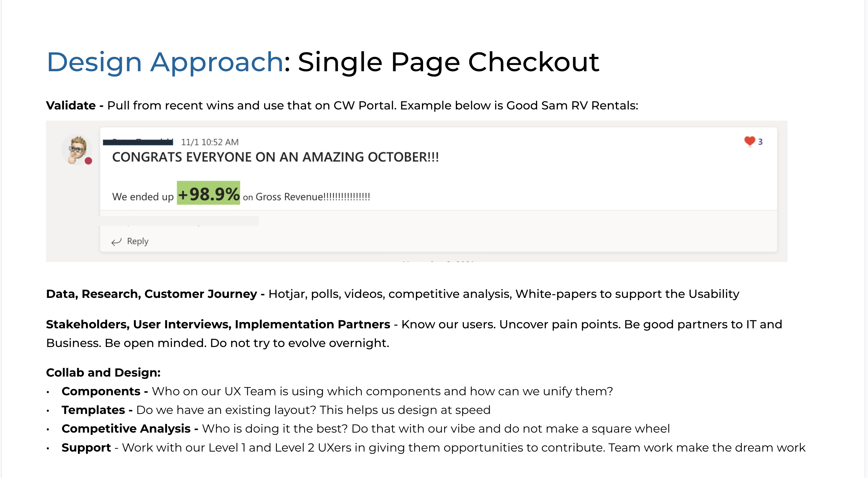
Task: Click the Competitive Analysis bullet label
Action: (x=126, y=429)
